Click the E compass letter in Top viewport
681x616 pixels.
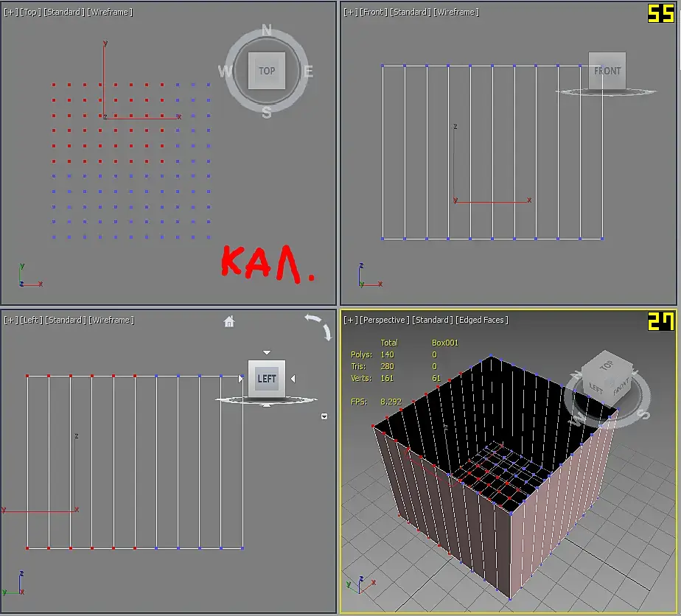[308, 71]
